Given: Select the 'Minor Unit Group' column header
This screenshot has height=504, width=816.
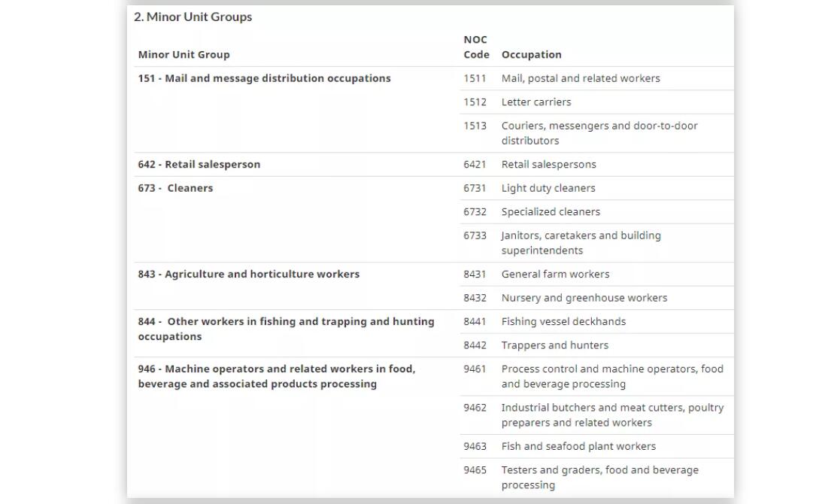Looking at the screenshot, I should click(x=184, y=55).
